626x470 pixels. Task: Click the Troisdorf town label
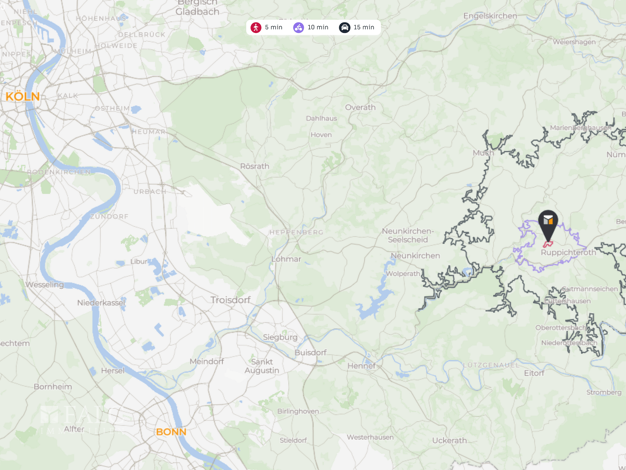230,300
